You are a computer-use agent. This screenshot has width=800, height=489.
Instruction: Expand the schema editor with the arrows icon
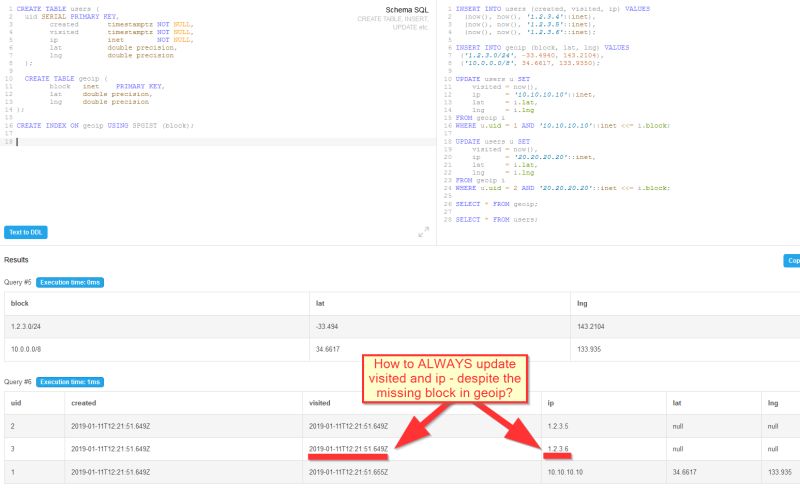pos(423,232)
